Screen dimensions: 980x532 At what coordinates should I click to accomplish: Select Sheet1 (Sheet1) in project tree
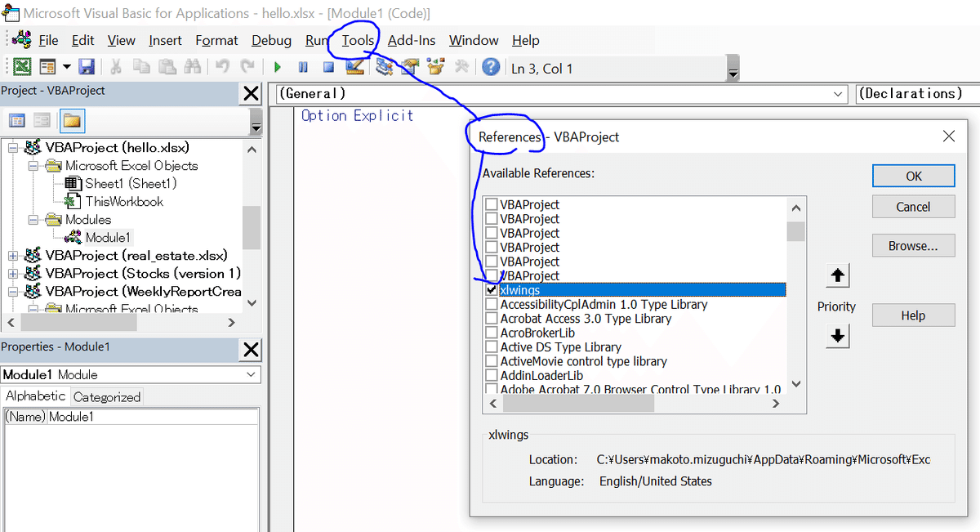131,184
